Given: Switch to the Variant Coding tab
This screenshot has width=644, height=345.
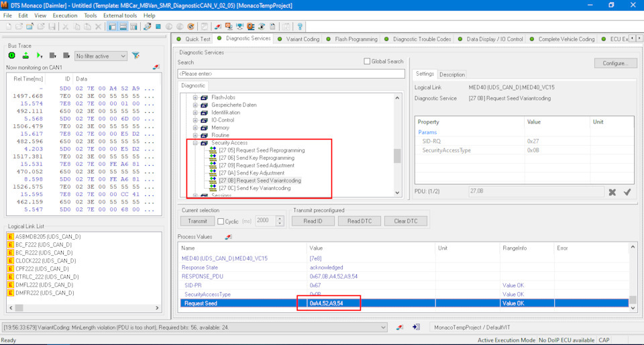Looking at the screenshot, I should click(x=303, y=39).
